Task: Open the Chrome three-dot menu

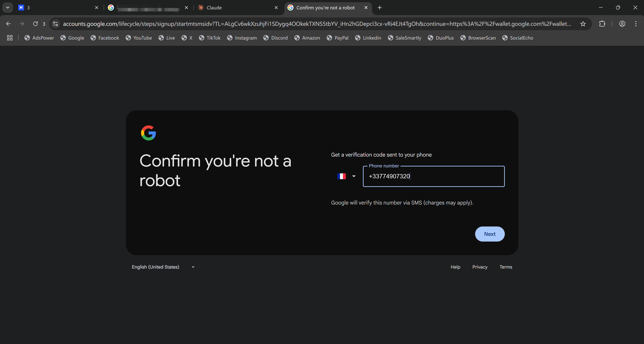Action: [636, 24]
